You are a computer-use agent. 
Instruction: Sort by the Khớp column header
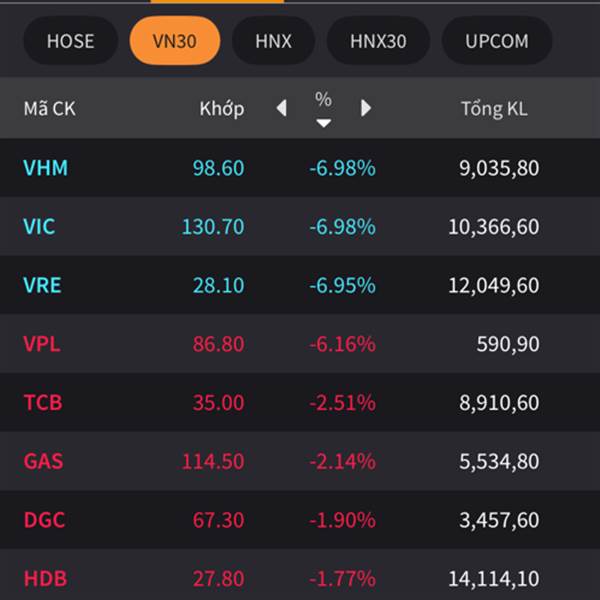click(x=221, y=108)
